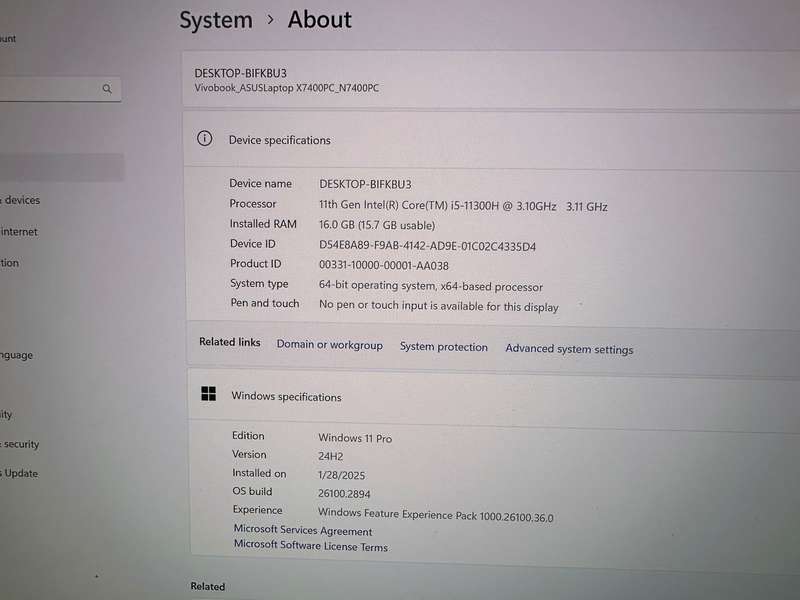The width and height of the screenshot is (800, 600).
Task: Click the Device name value DESKTOP-BIFKBU3
Action: tap(365, 184)
